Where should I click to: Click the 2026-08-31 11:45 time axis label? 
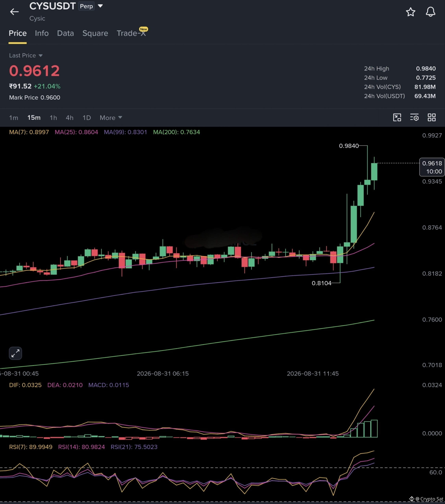point(313,373)
